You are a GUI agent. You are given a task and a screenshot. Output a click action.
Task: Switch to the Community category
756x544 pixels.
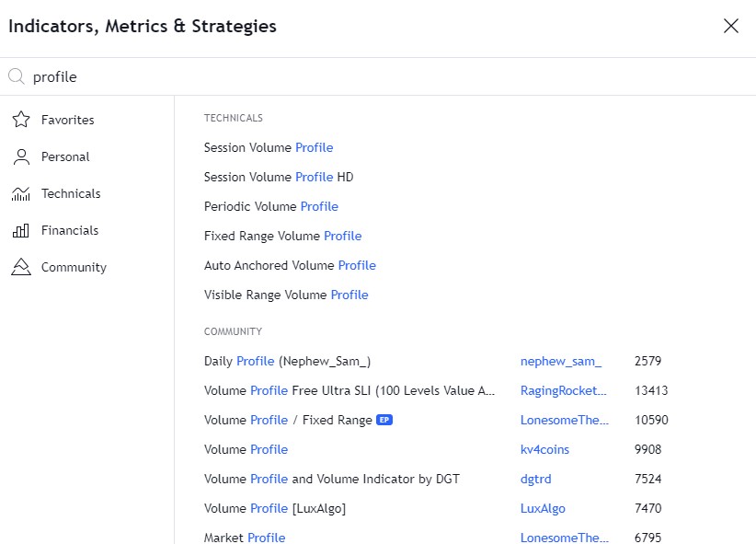click(x=74, y=268)
